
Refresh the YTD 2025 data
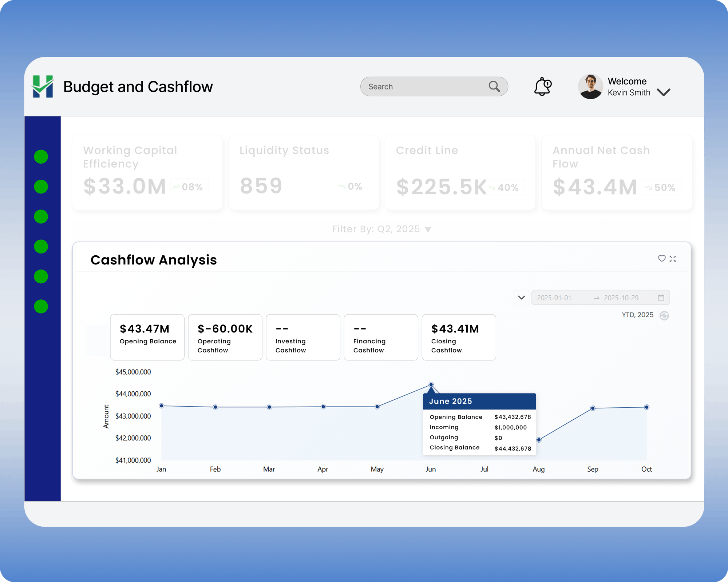[665, 315]
